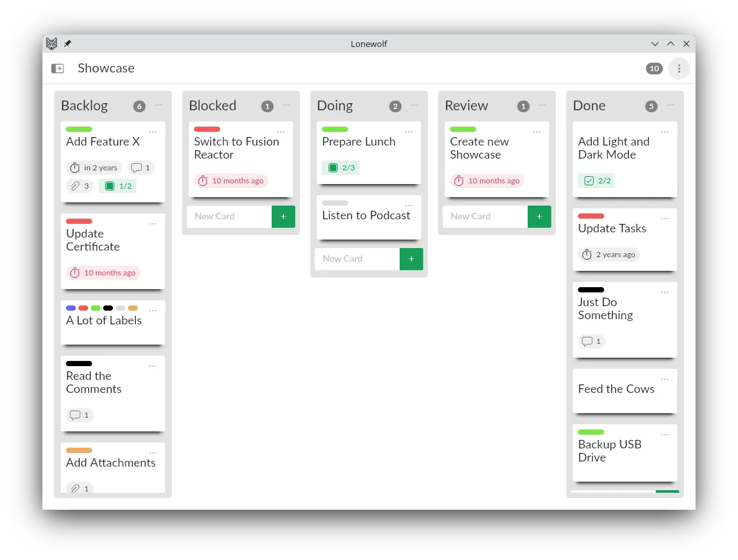Image resolution: width=738 pixels, height=560 pixels.
Task: Open options menu on Feed the Cows card
Action: (665, 379)
